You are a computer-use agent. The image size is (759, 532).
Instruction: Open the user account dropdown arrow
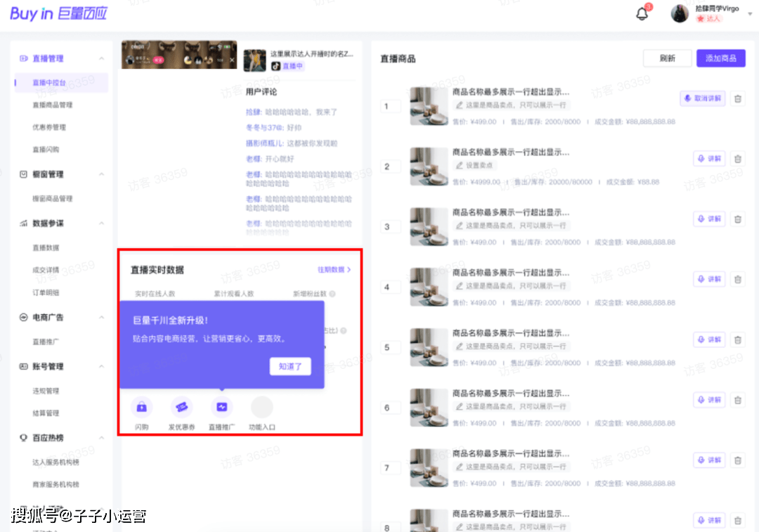tap(750, 14)
